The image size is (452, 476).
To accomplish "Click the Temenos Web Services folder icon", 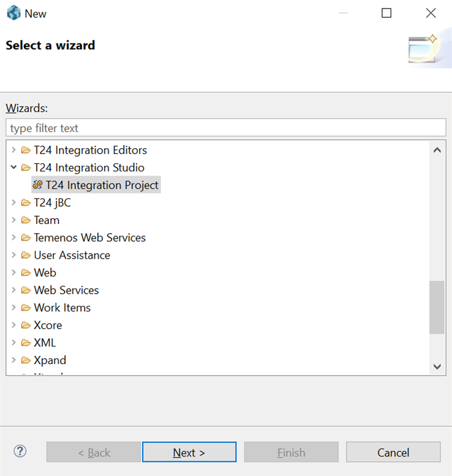I will [26, 238].
